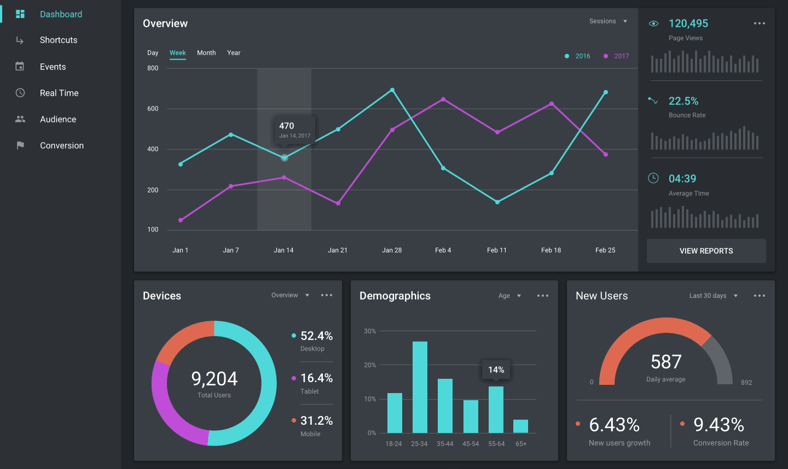The image size is (788, 469).
Task: Open the Devices card options menu
Action: 327,295
